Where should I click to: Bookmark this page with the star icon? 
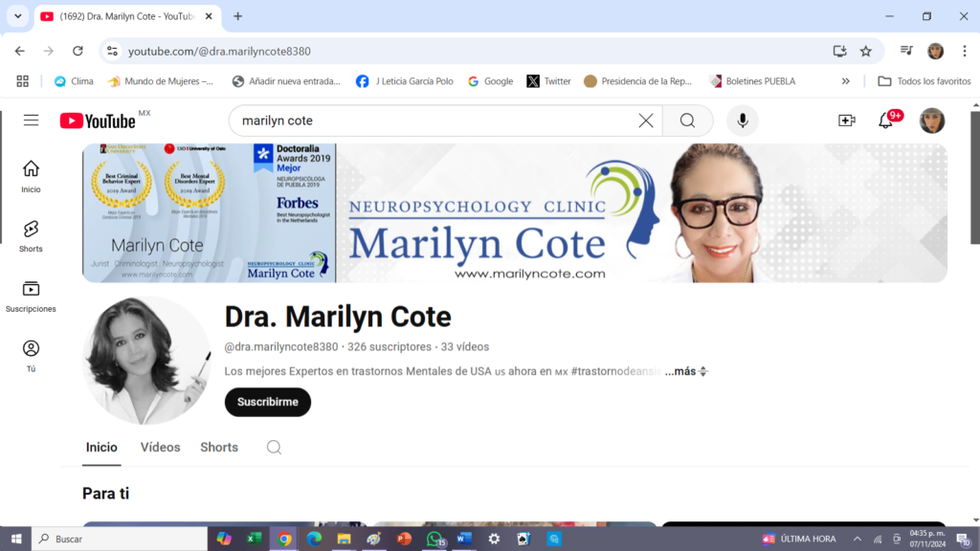pyautogui.click(x=865, y=51)
